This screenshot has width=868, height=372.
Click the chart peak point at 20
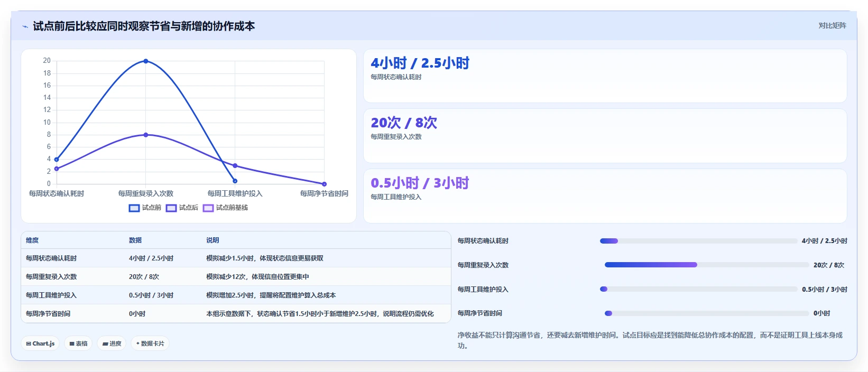click(x=146, y=61)
